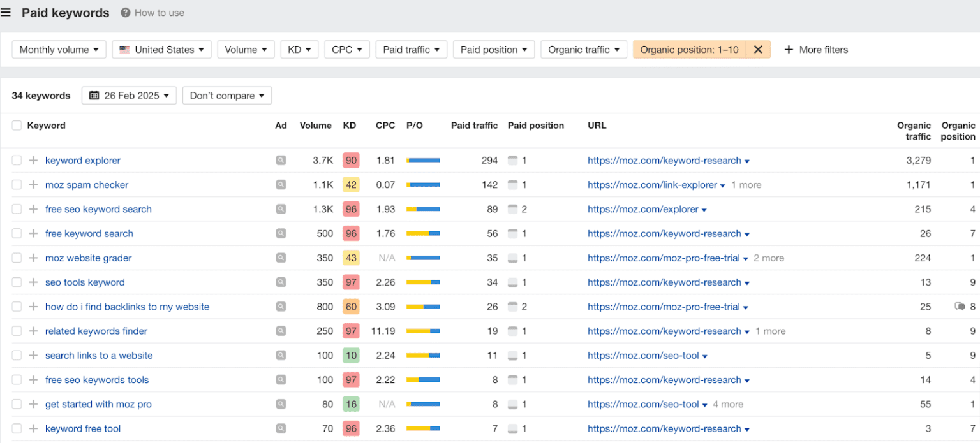Click the How to use help icon

(126, 13)
